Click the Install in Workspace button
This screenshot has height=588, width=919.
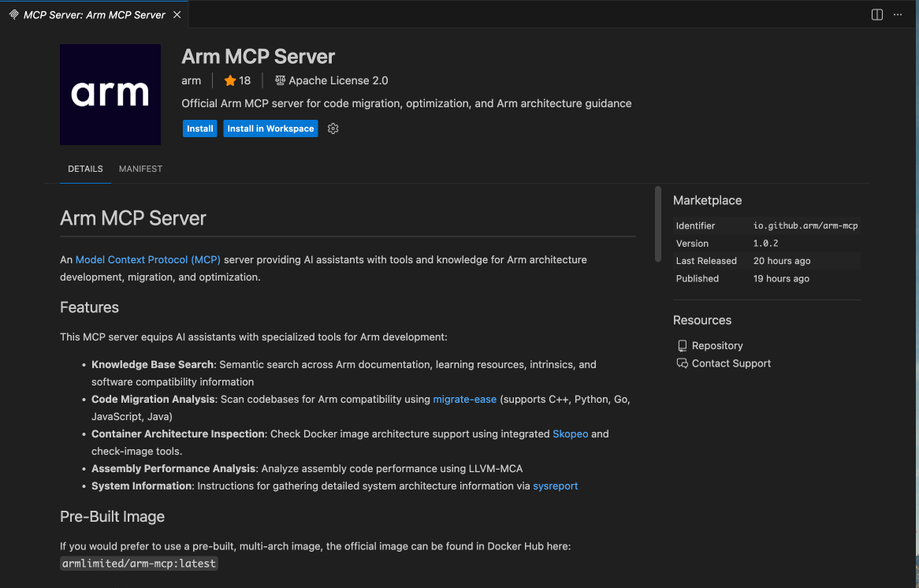270,128
